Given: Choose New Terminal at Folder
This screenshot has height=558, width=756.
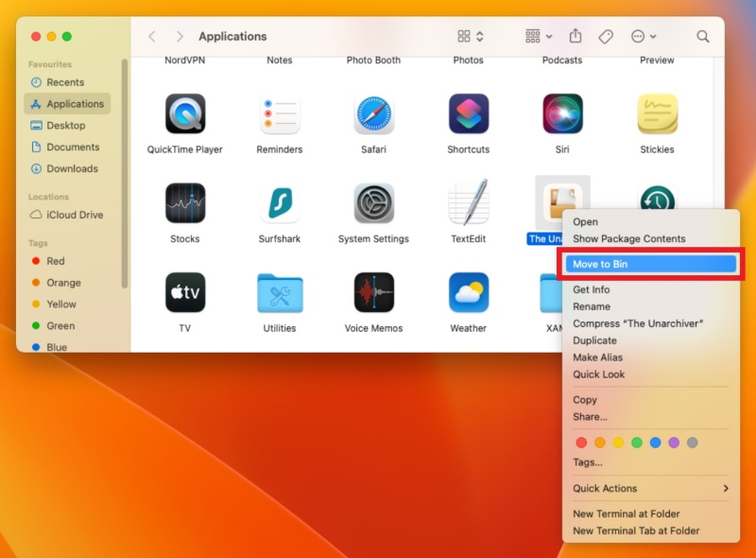Looking at the screenshot, I should point(650,514).
